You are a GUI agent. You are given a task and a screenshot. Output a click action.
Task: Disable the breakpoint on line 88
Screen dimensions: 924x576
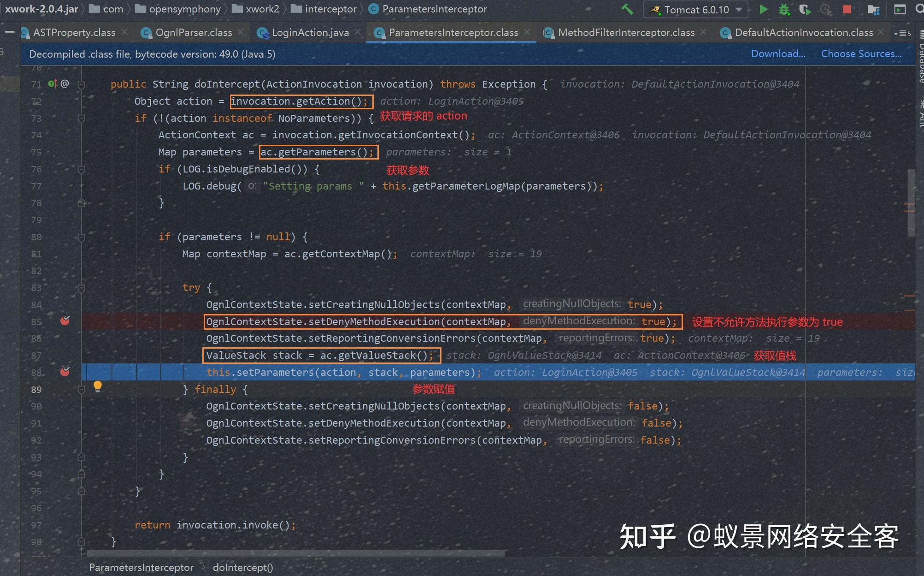point(65,372)
